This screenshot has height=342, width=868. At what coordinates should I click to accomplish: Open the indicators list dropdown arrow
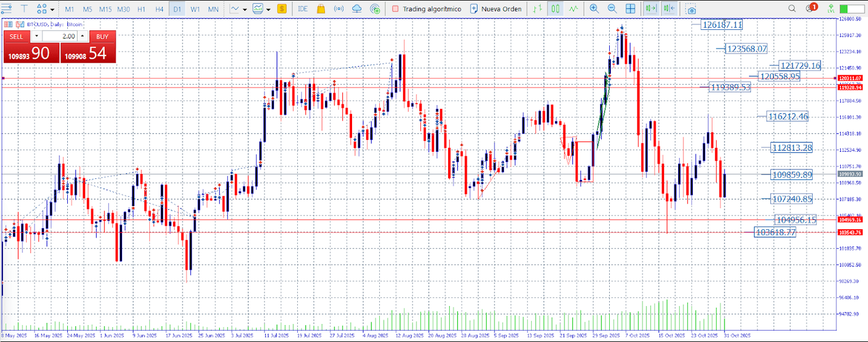(245, 10)
